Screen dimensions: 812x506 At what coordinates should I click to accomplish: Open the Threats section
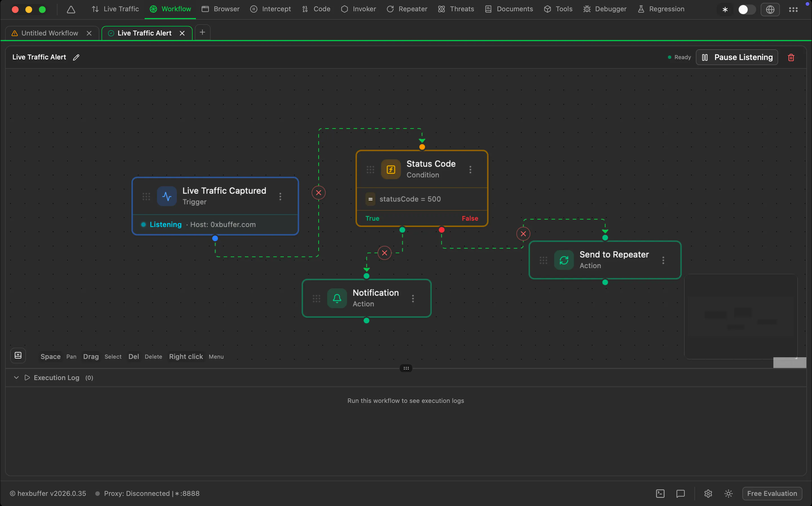(x=456, y=9)
